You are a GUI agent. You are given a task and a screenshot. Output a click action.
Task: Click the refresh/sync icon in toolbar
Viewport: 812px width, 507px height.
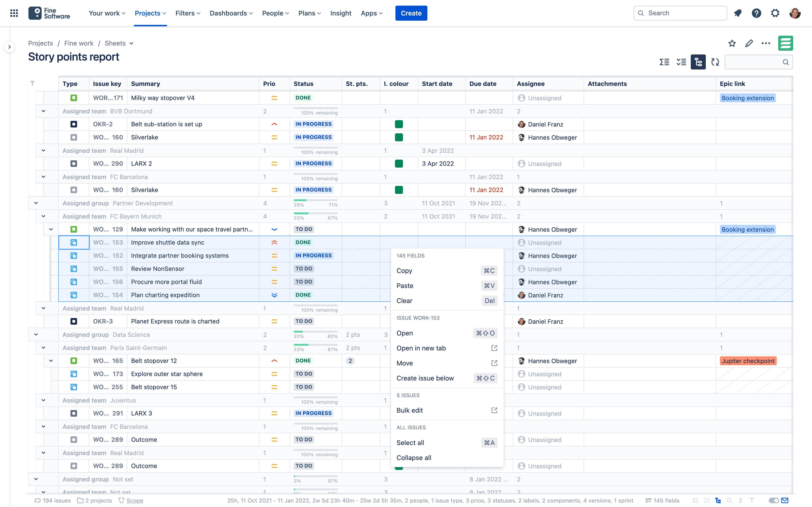point(715,62)
